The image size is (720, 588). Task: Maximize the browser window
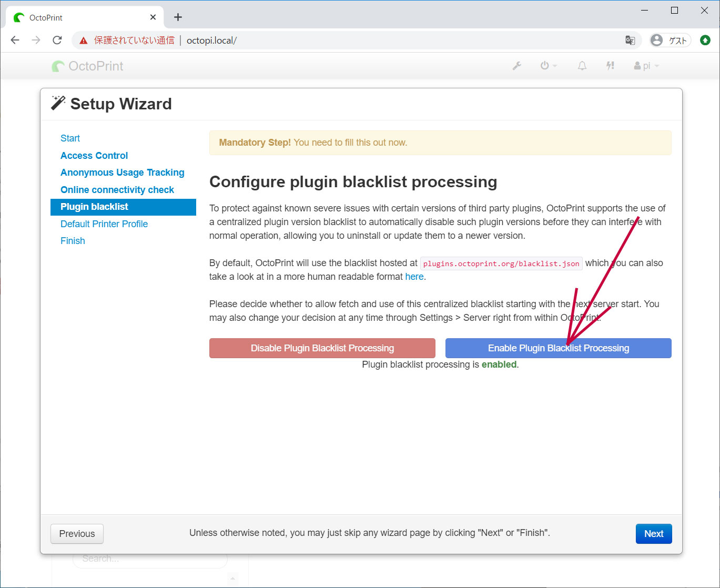pos(674,11)
